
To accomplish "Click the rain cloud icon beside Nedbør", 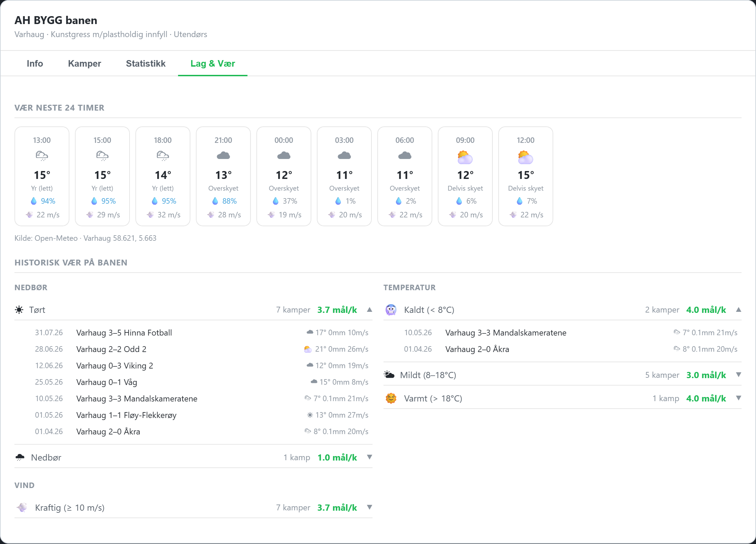I will click(20, 457).
